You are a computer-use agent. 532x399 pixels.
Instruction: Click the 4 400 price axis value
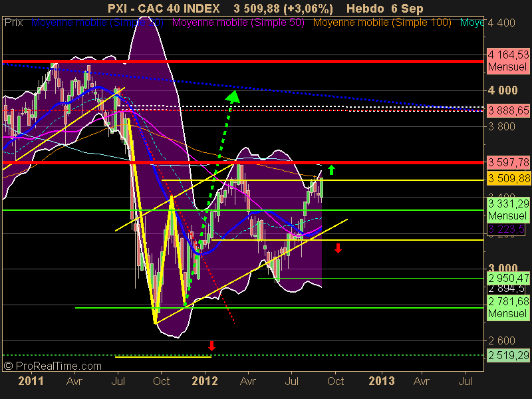pos(501,23)
